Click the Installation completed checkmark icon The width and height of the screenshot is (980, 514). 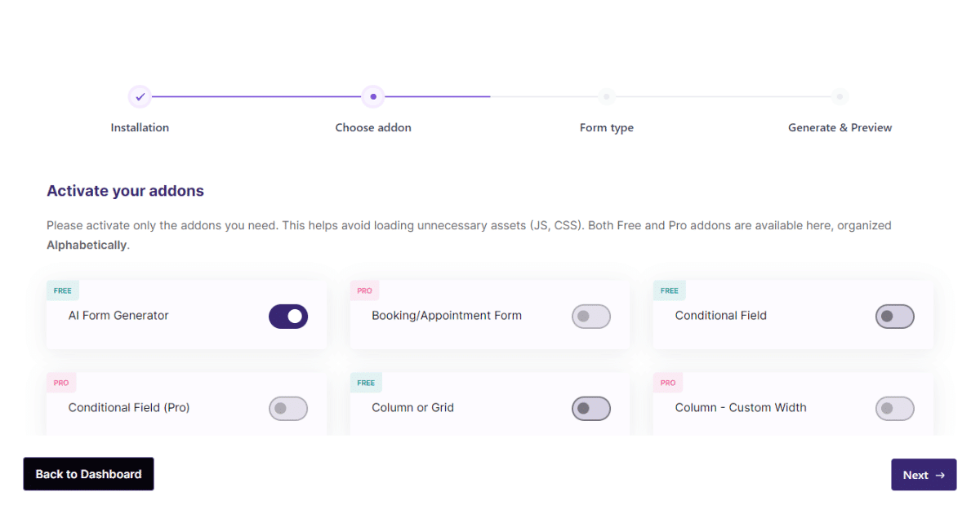point(140,96)
